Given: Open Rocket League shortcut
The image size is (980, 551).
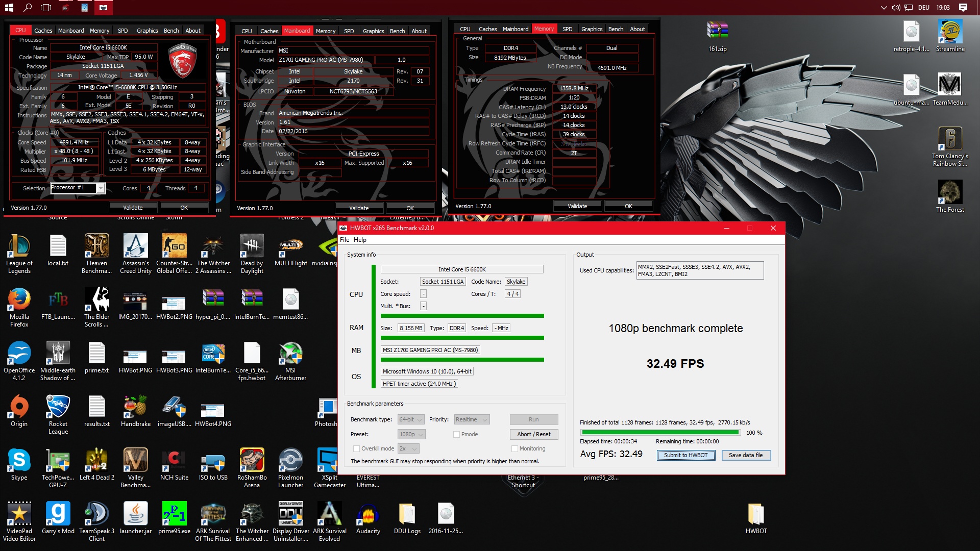Looking at the screenshot, I should coord(58,414).
